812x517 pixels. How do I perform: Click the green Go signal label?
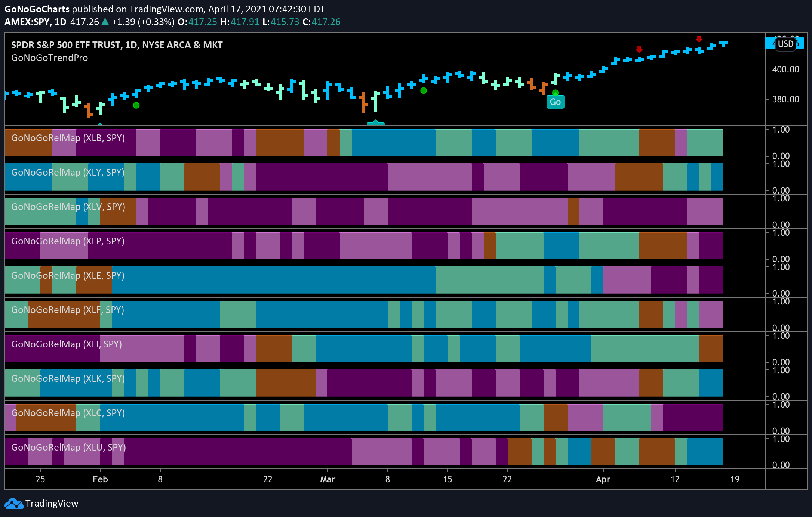[555, 102]
